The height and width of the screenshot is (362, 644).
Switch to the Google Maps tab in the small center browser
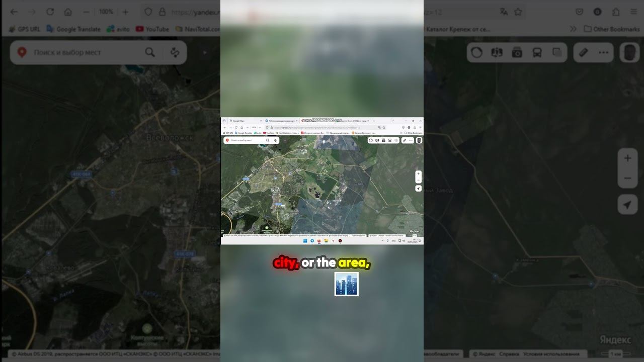[246, 121]
